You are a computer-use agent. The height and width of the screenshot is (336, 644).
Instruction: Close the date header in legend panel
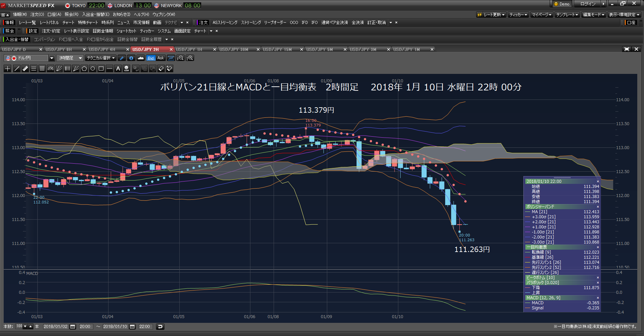(598, 181)
